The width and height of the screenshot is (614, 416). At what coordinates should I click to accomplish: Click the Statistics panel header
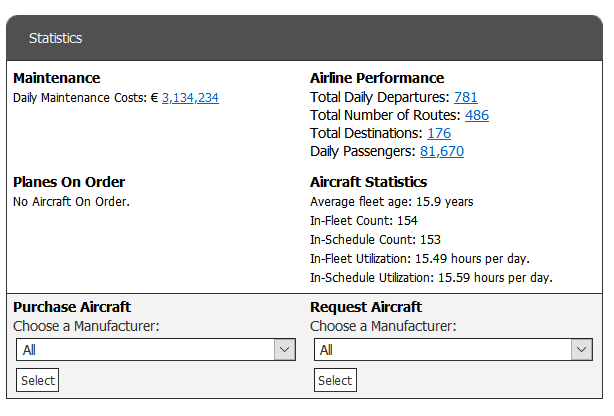tap(55, 39)
